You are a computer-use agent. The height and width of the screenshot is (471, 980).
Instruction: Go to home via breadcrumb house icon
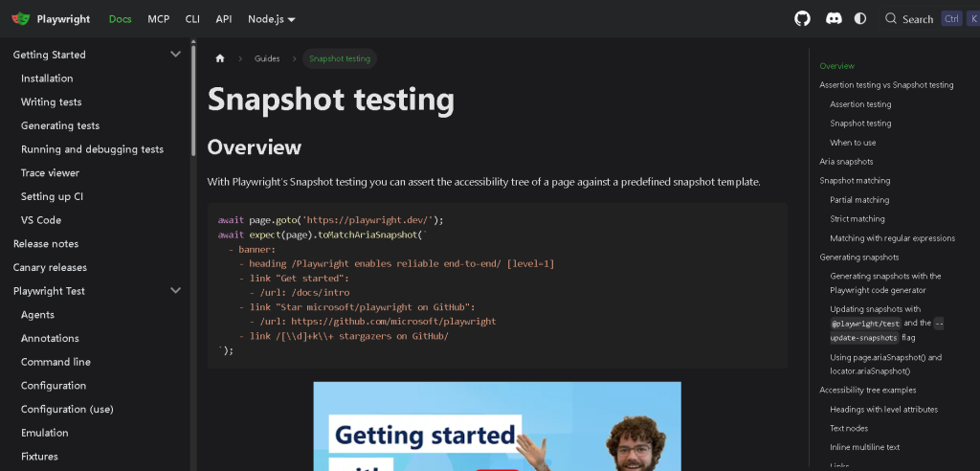tap(220, 58)
